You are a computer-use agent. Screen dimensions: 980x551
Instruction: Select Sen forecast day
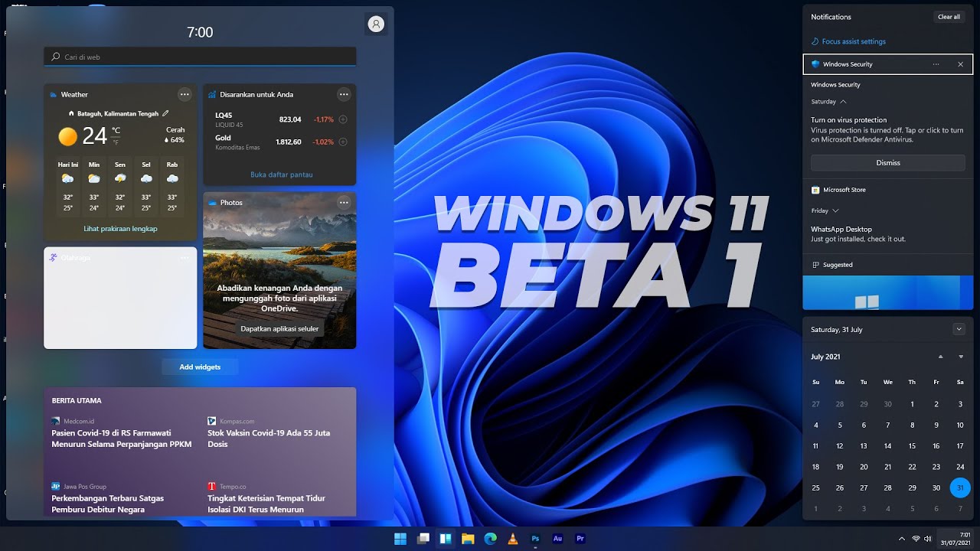tap(120, 187)
